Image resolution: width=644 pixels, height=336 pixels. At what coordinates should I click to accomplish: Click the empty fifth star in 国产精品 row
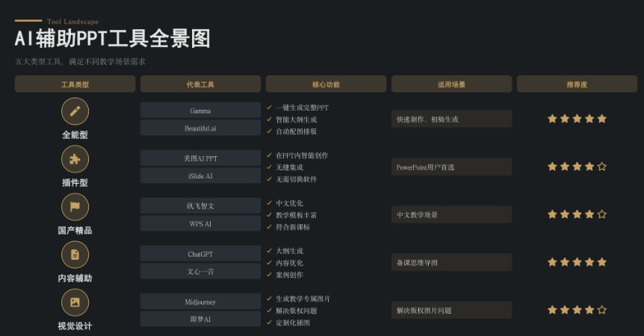click(602, 214)
